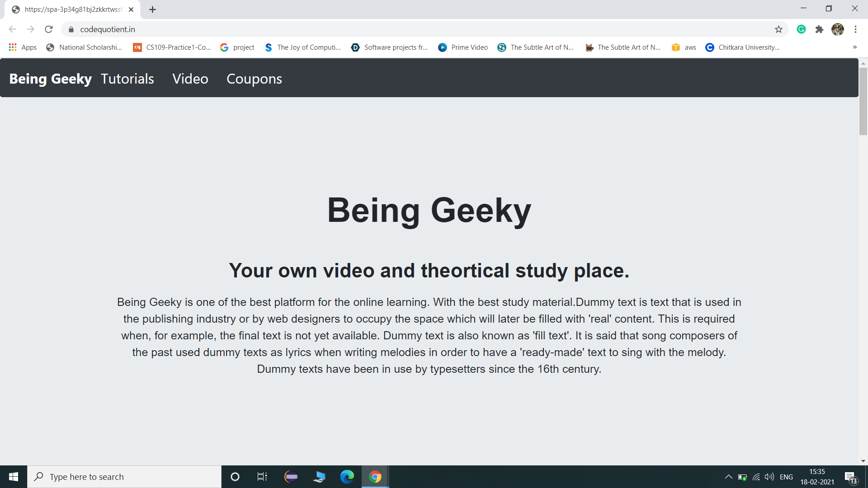Reload the current page
This screenshot has width=868, height=488.
click(49, 29)
